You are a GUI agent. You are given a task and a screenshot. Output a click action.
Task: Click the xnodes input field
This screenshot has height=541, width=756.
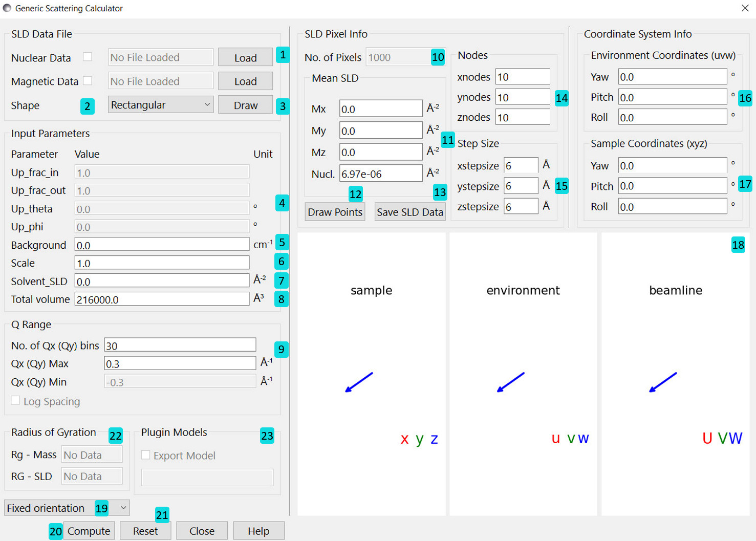pyautogui.click(x=522, y=77)
